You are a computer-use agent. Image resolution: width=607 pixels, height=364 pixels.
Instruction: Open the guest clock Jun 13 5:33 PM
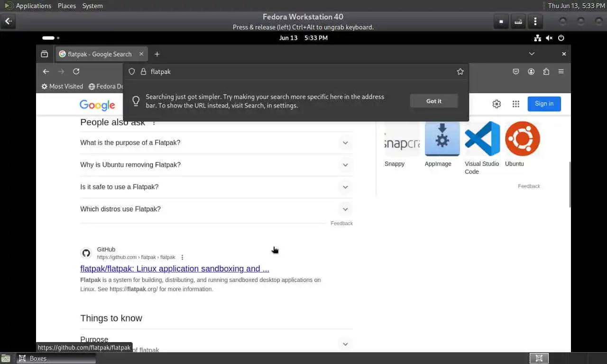[303, 38]
